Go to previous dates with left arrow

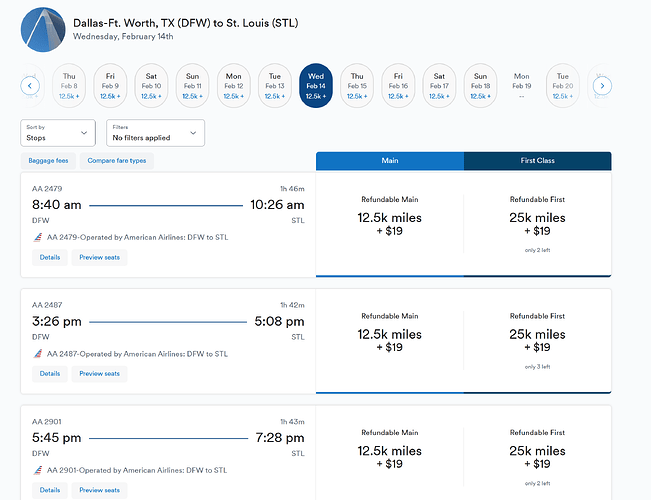point(30,86)
